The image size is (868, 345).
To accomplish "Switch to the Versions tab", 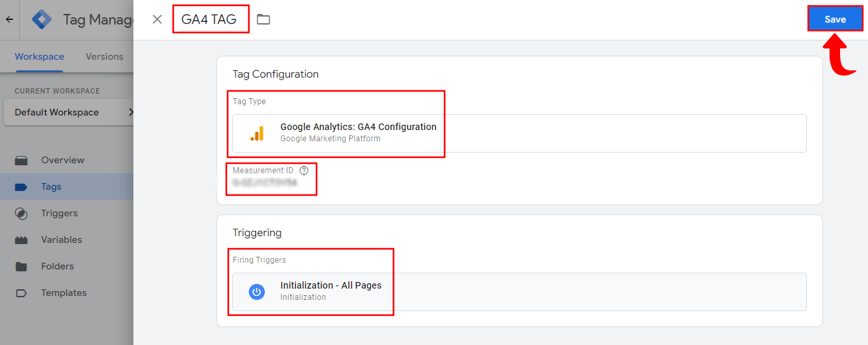I will click(104, 56).
